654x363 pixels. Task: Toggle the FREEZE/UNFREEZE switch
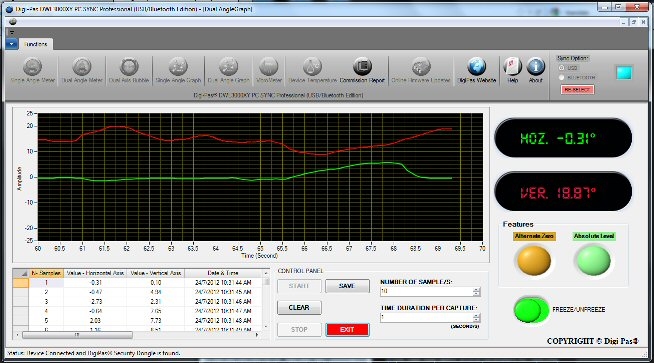(x=531, y=310)
